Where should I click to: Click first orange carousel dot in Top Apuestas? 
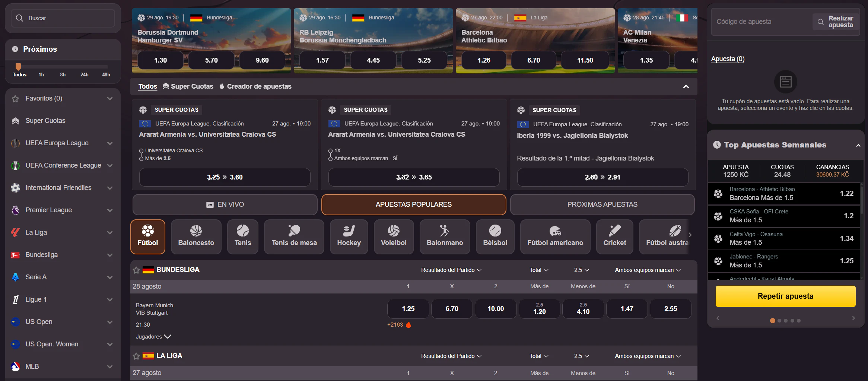772,321
